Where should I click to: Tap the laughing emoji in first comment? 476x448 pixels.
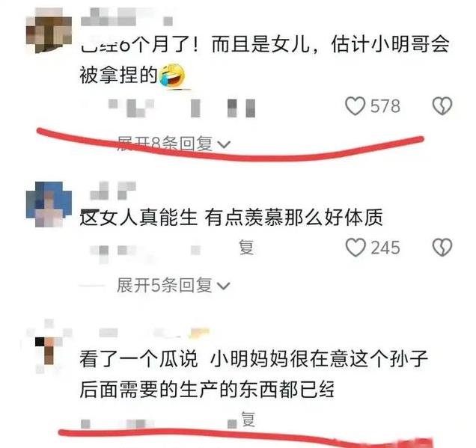(x=172, y=76)
